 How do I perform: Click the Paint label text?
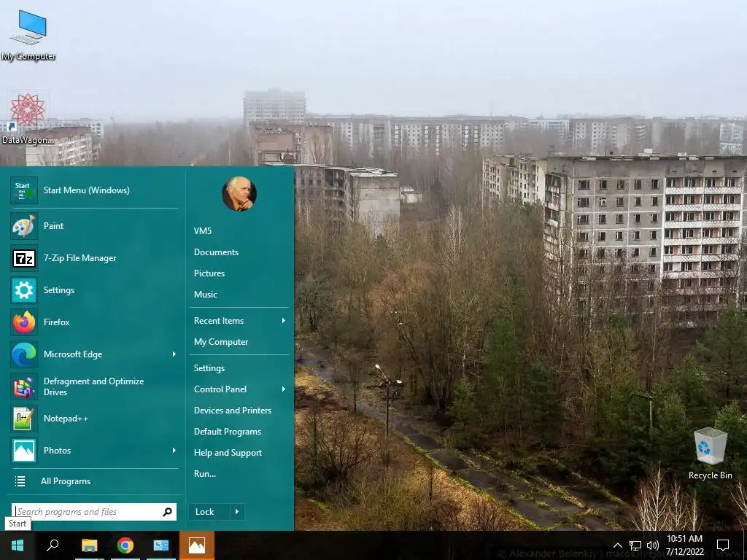(53, 226)
